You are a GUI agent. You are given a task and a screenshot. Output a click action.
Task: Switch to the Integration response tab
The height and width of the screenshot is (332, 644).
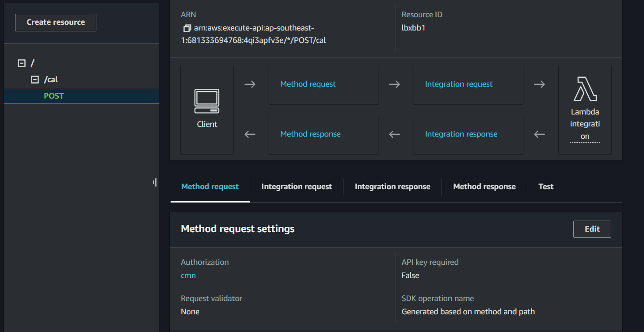pos(392,187)
